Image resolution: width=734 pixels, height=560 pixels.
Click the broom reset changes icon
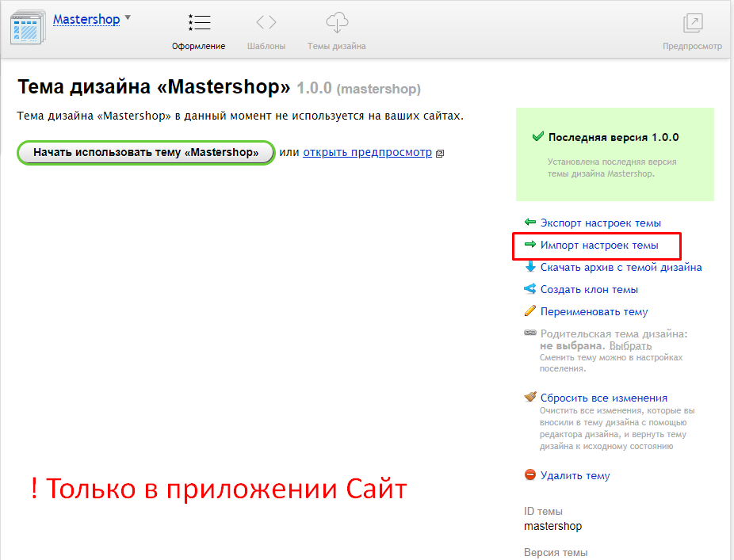(530, 398)
